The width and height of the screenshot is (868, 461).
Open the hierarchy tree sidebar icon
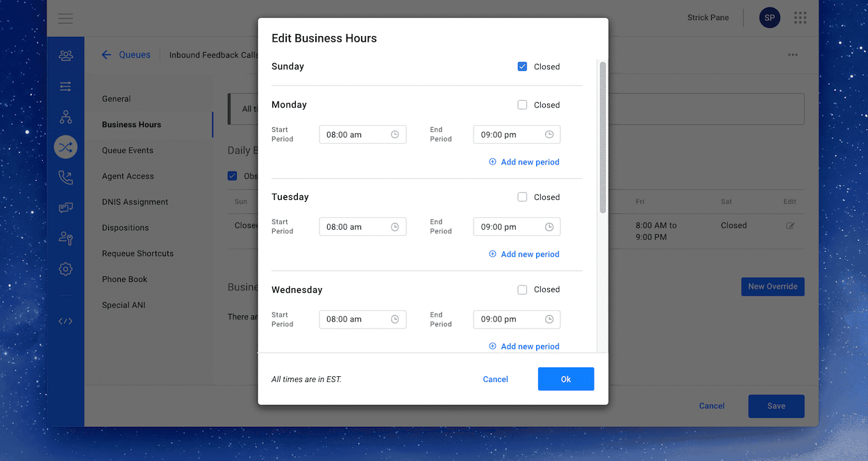66,117
